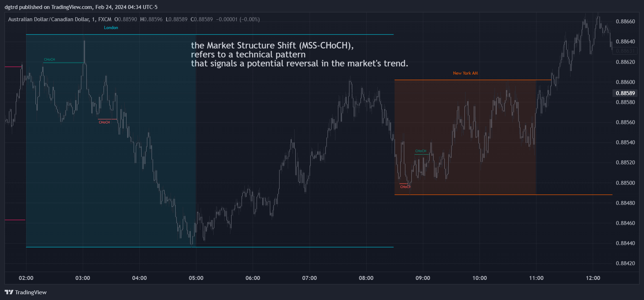
Task: Click the change value −0.00001 (−0.00%)
Action: 238,19
